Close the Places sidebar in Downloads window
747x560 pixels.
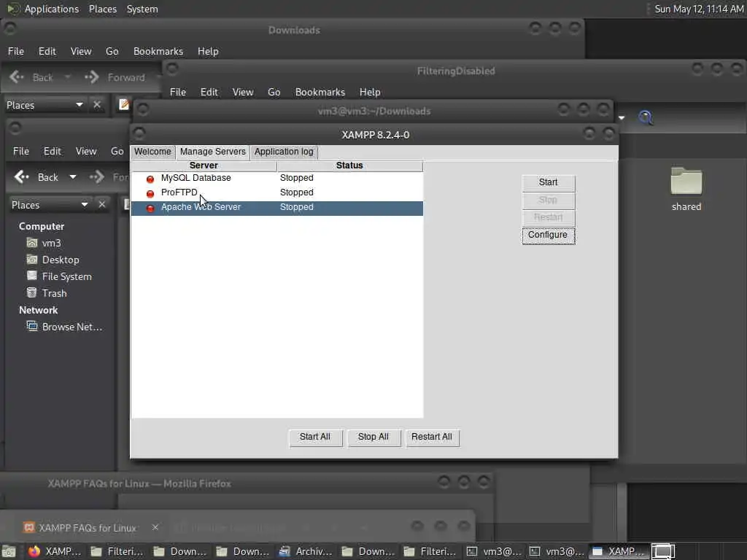(97, 104)
